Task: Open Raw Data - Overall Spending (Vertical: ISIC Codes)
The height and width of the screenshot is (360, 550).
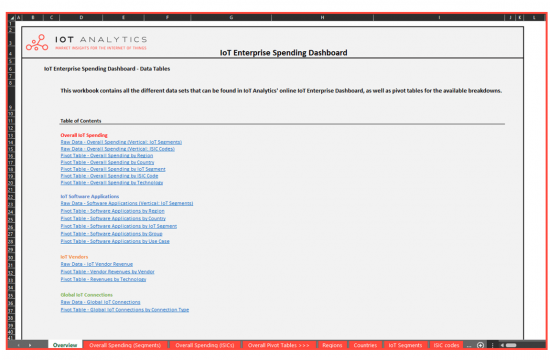Action: click(x=118, y=149)
